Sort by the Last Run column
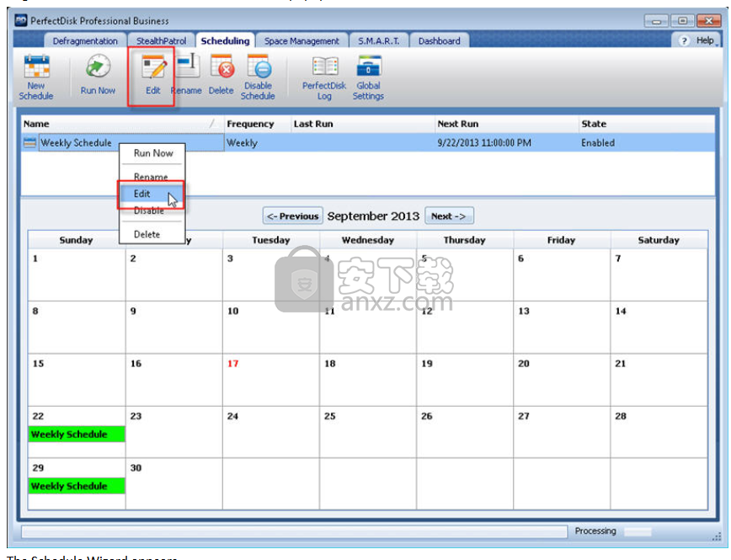 (x=363, y=124)
